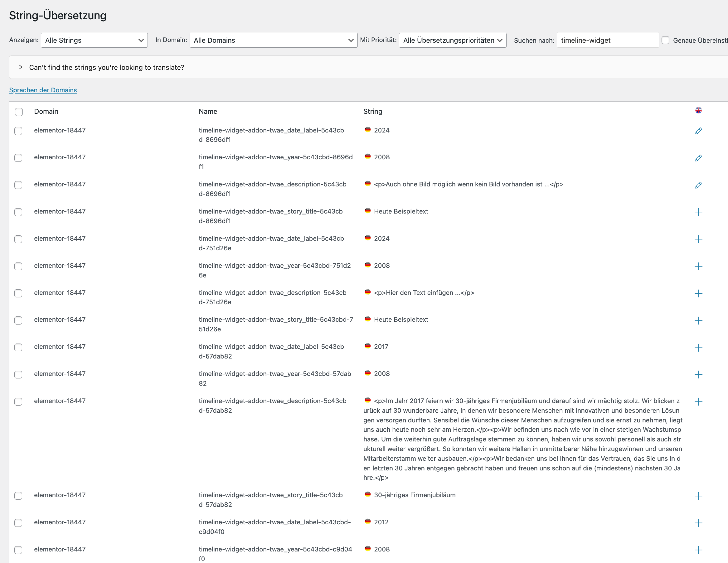Click 'elementor-18447' domain in 2012 row
Viewport: 728px width, 563px height.
click(60, 522)
